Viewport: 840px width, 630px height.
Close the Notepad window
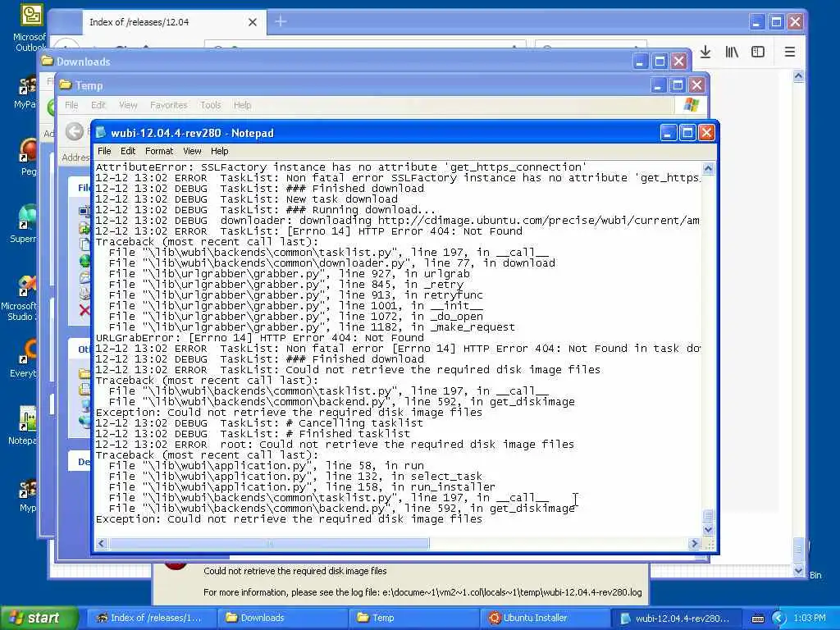[x=706, y=132]
